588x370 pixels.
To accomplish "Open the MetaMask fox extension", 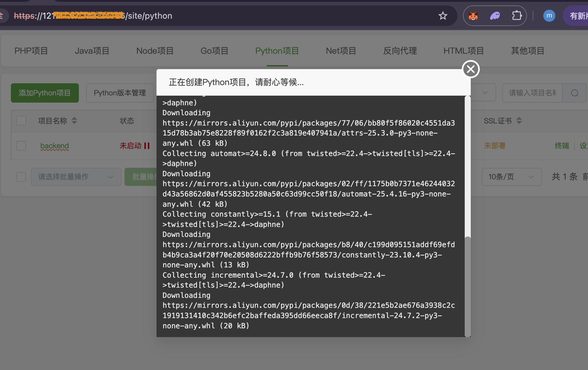I will [473, 16].
